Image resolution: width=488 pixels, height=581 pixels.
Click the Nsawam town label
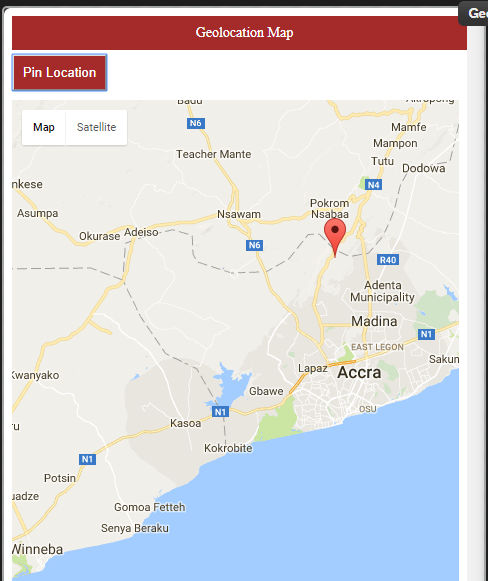tap(239, 214)
